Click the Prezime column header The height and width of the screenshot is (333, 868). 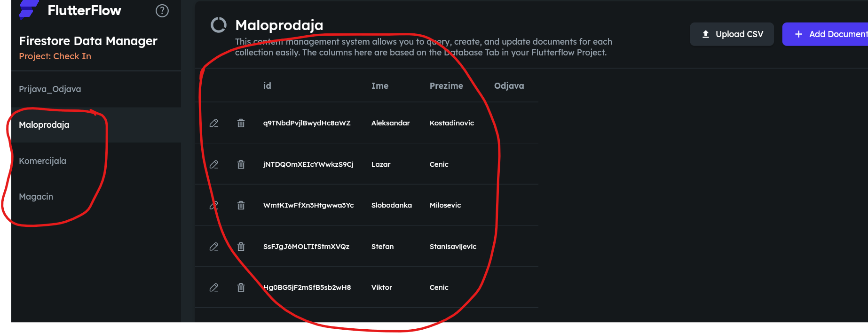click(x=446, y=86)
